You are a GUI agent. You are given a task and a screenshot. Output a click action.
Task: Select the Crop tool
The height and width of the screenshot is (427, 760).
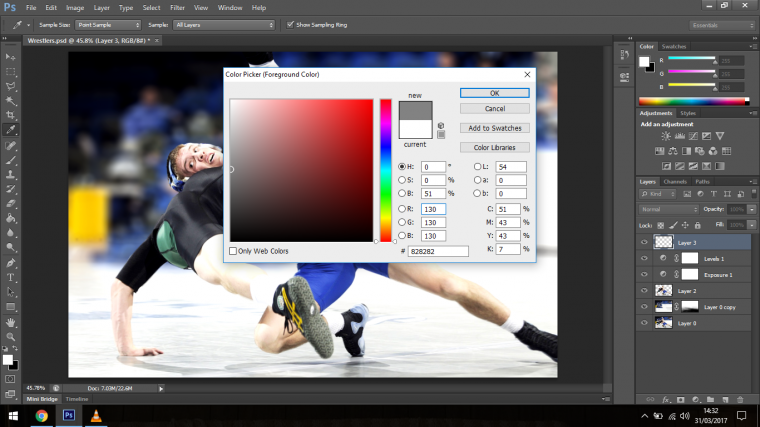click(x=10, y=115)
